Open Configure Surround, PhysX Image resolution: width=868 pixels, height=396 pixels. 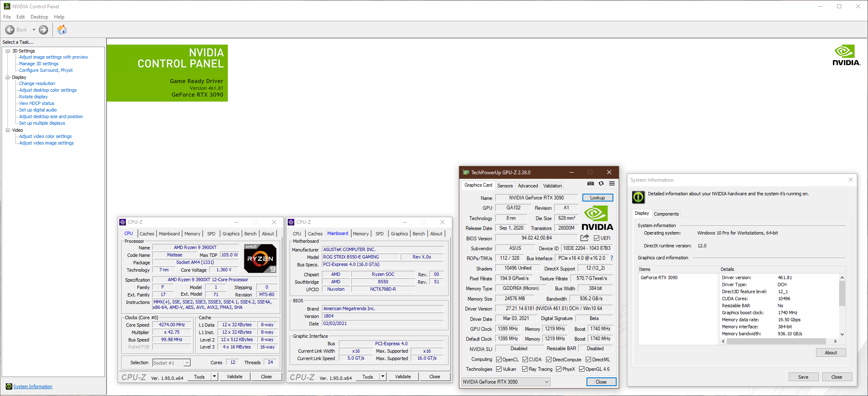(46, 70)
